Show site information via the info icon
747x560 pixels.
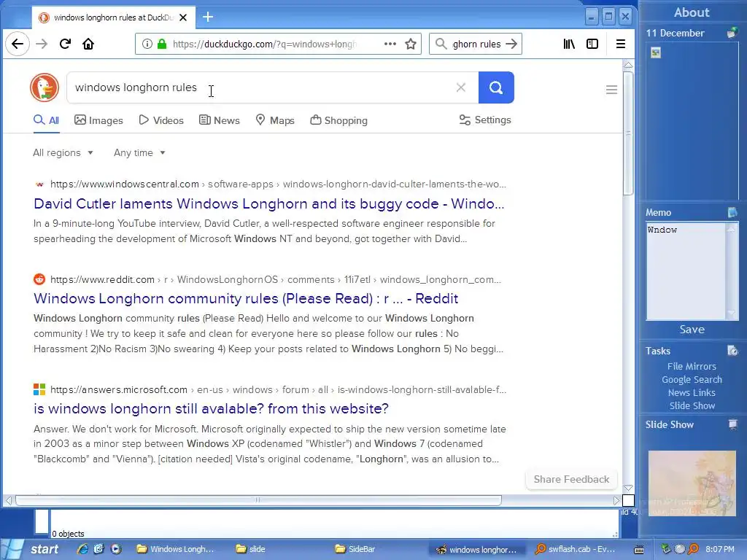147,44
